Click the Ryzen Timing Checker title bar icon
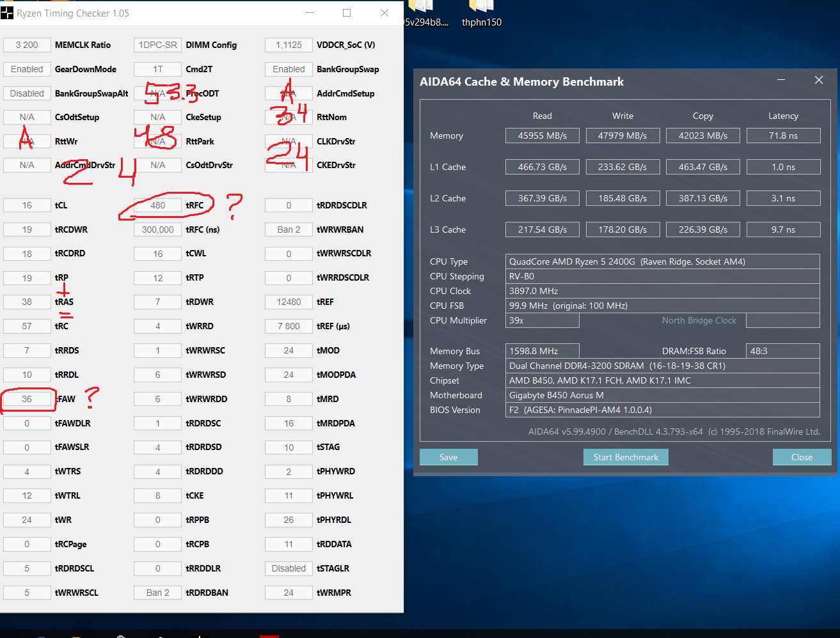Viewport: 840px width, 638px height. point(7,13)
